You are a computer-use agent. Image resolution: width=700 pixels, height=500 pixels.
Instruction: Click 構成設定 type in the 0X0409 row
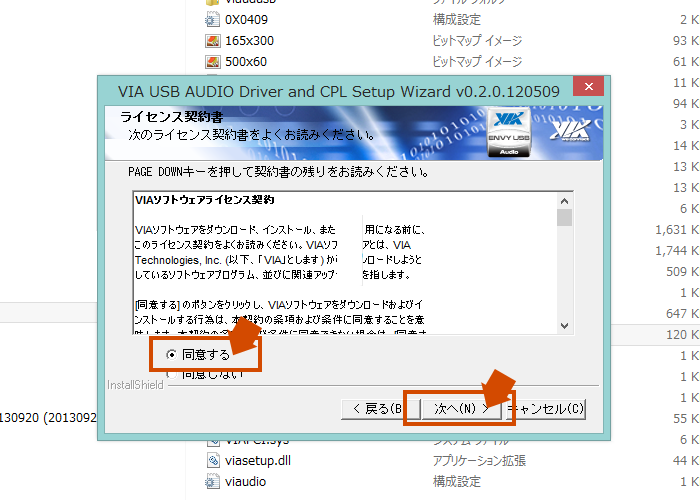(456, 20)
